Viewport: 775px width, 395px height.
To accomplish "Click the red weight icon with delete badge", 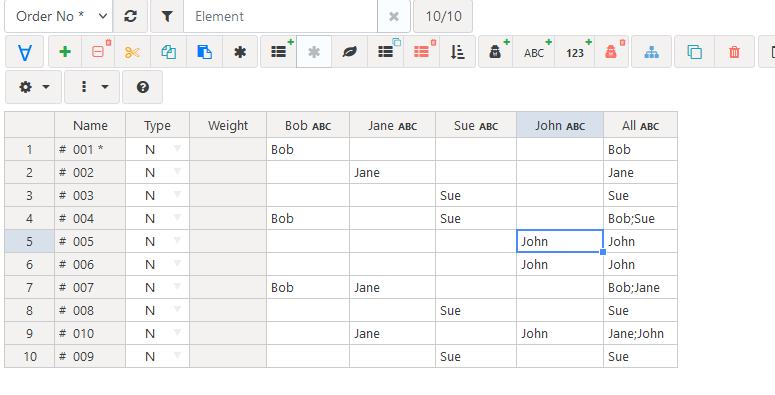I will click(611, 51).
